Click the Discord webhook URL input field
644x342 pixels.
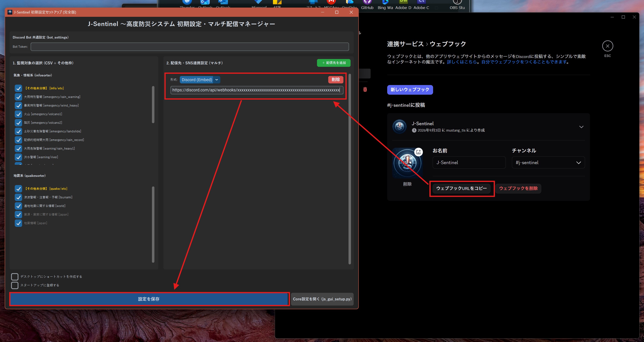coord(257,90)
